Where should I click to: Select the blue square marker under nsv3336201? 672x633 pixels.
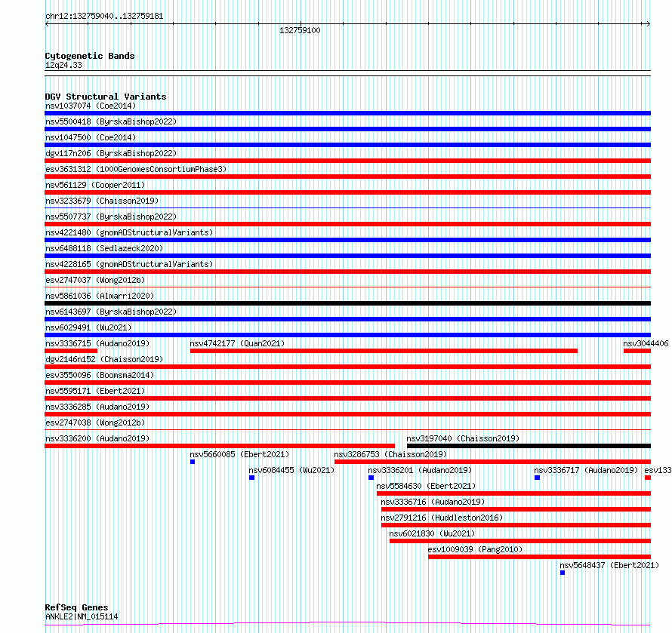coord(371,478)
